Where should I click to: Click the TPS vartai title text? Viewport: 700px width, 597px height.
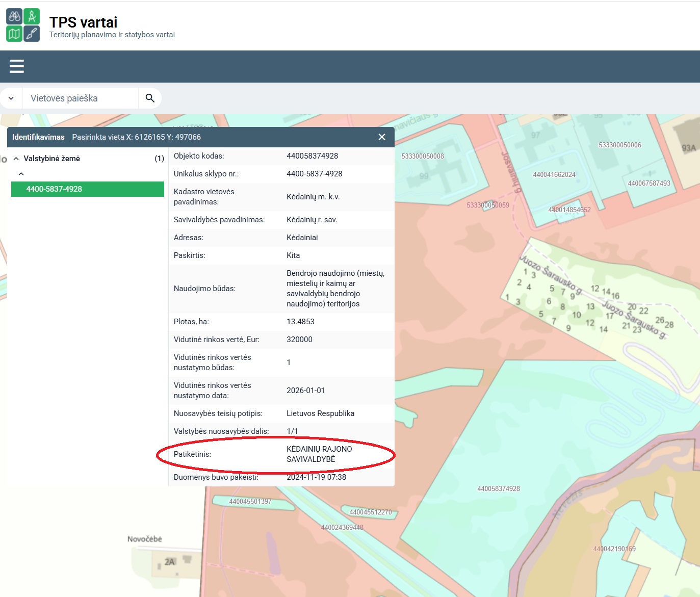[x=84, y=22]
